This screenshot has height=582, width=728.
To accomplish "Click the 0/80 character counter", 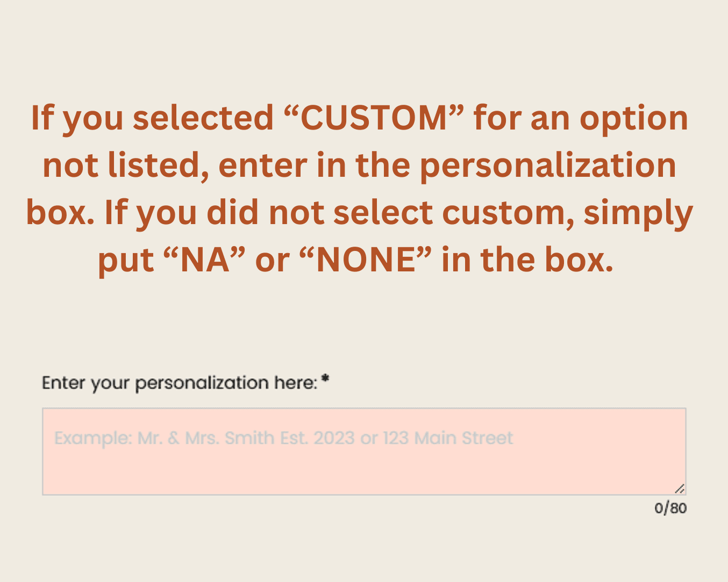I will click(670, 508).
